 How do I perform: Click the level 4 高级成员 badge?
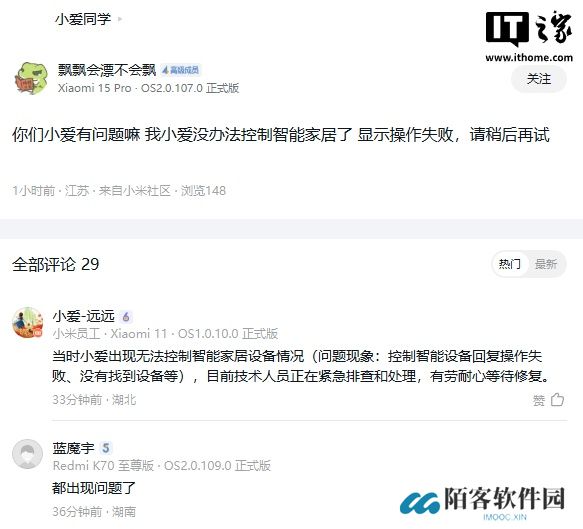coord(181,70)
